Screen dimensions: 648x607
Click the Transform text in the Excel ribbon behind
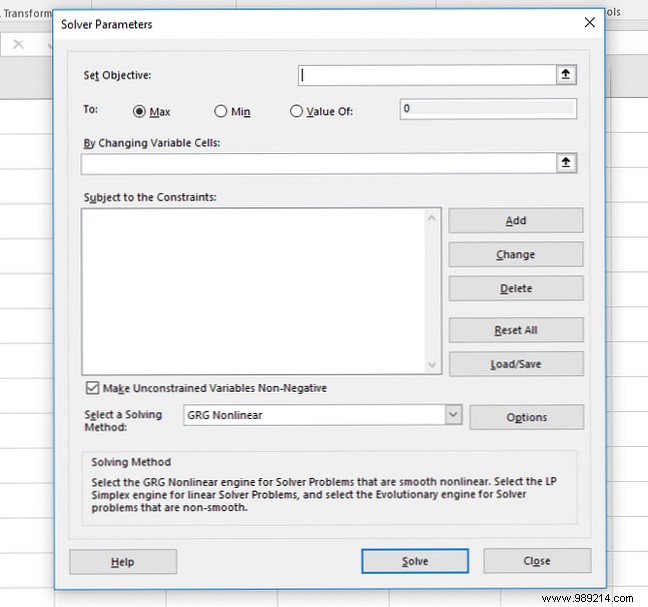tap(28, 13)
